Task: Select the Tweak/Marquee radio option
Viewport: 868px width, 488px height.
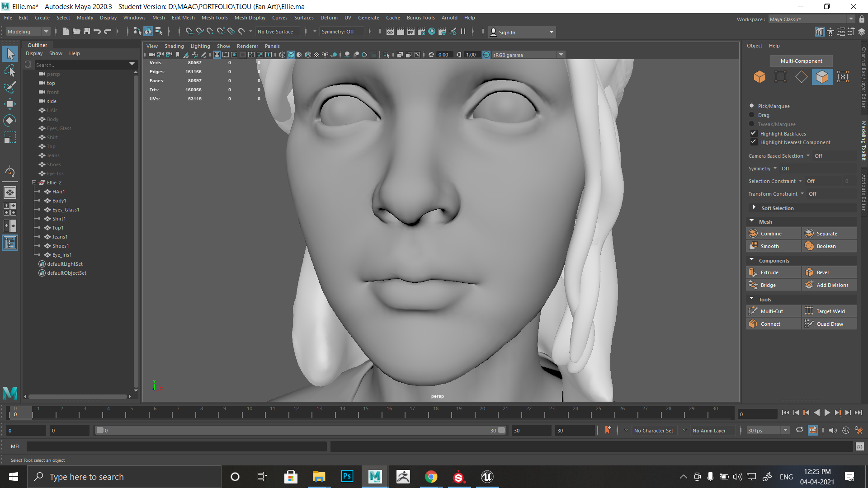Action: [752, 124]
